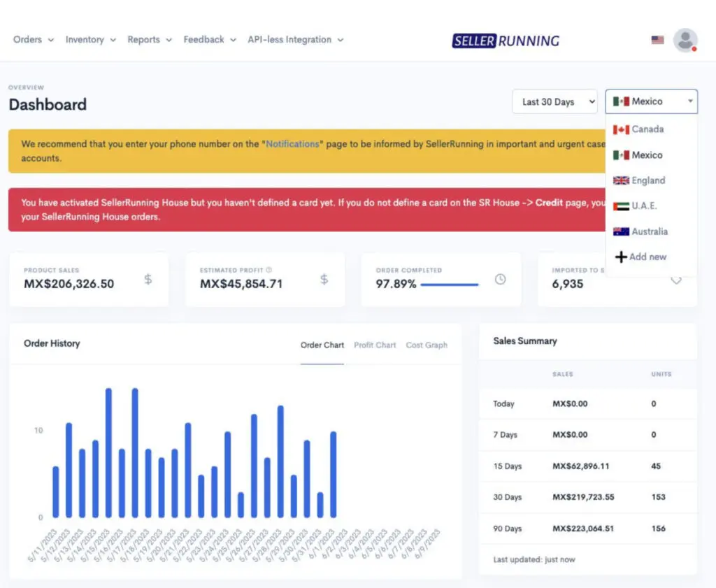Screen dimensions: 716x588
Task: Click the dollar icon in Estimated Profit card
Action: (x=324, y=280)
